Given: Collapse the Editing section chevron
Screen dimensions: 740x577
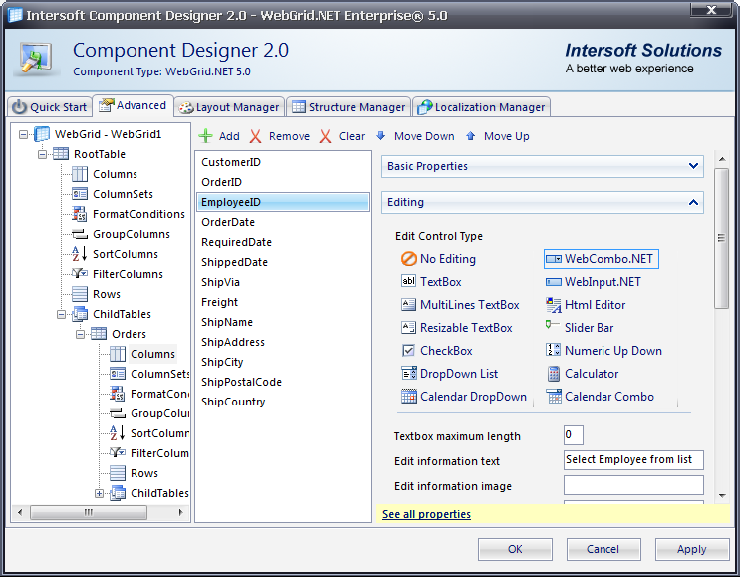Looking at the screenshot, I should (693, 202).
